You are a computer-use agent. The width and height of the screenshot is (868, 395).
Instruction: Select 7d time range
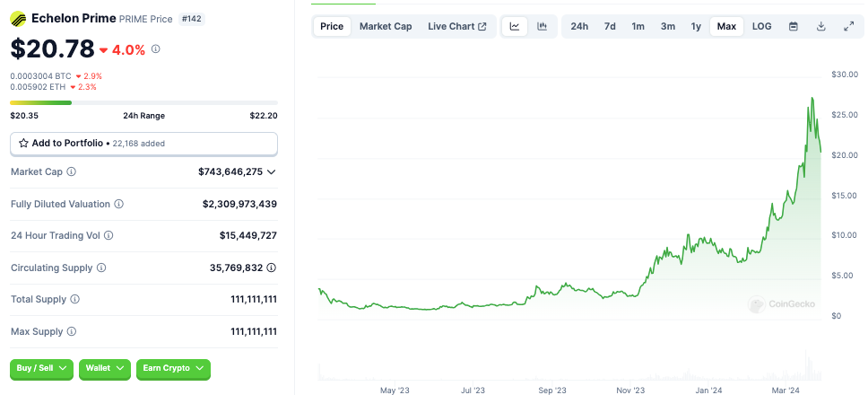click(610, 26)
